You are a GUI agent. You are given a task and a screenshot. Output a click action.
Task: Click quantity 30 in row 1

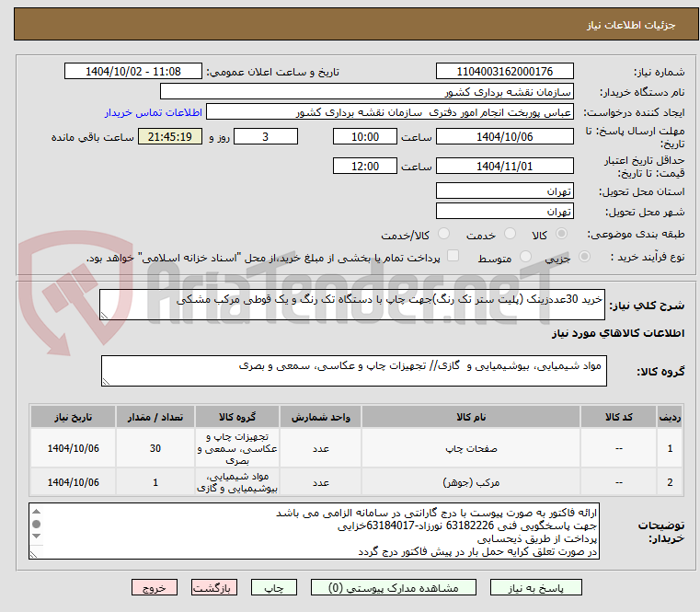click(x=155, y=448)
